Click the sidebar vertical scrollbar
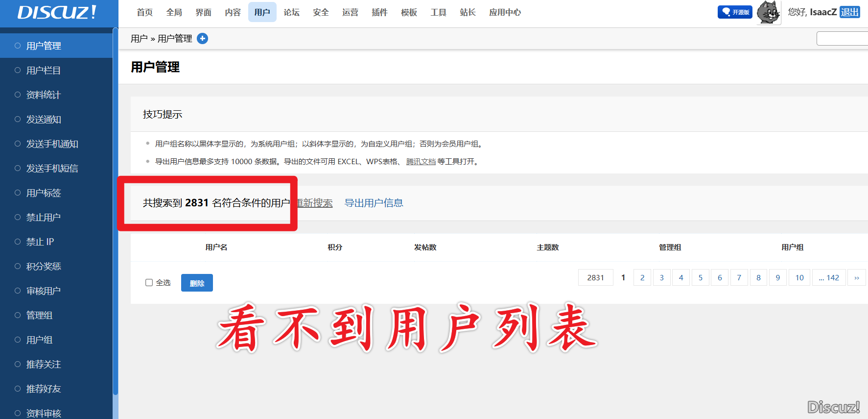Image resolution: width=868 pixels, height=419 pixels. (116, 211)
